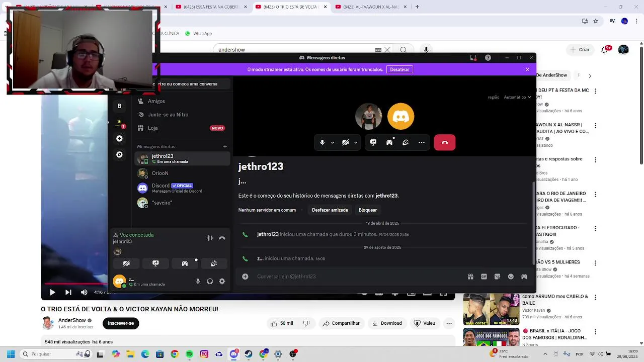Image resolution: width=644 pixels, height=362 pixels.
Task: Open Steam from the Windows taskbar
Action: (x=249, y=354)
